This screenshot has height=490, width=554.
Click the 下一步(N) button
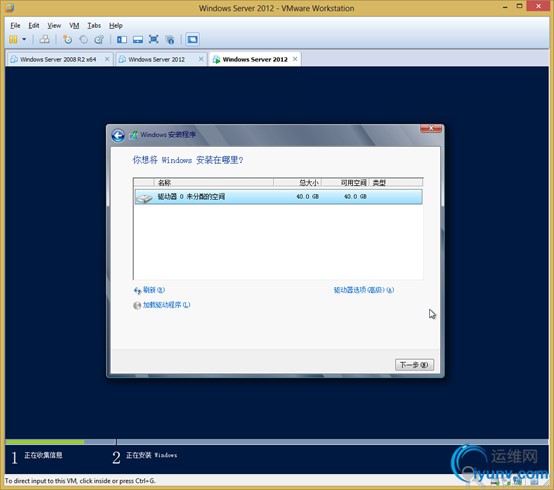[414, 365]
